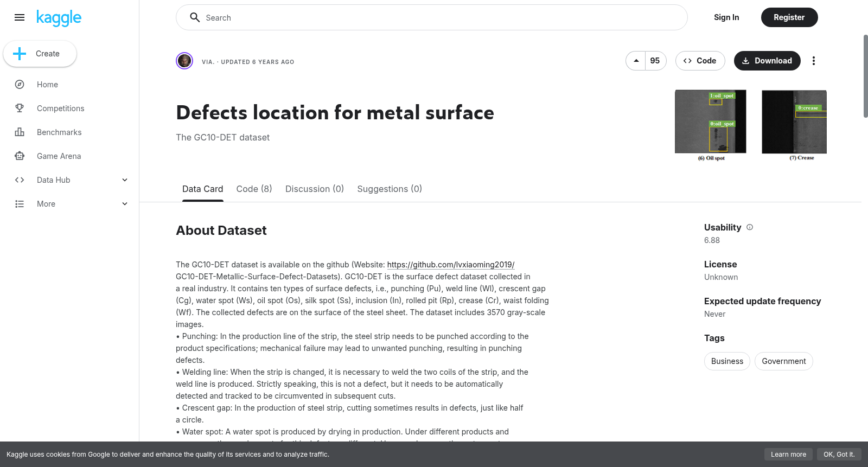The width and height of the screenshot is (868, 467).
Task: Click the 'Unknown' license value
Action: (721, 277)
